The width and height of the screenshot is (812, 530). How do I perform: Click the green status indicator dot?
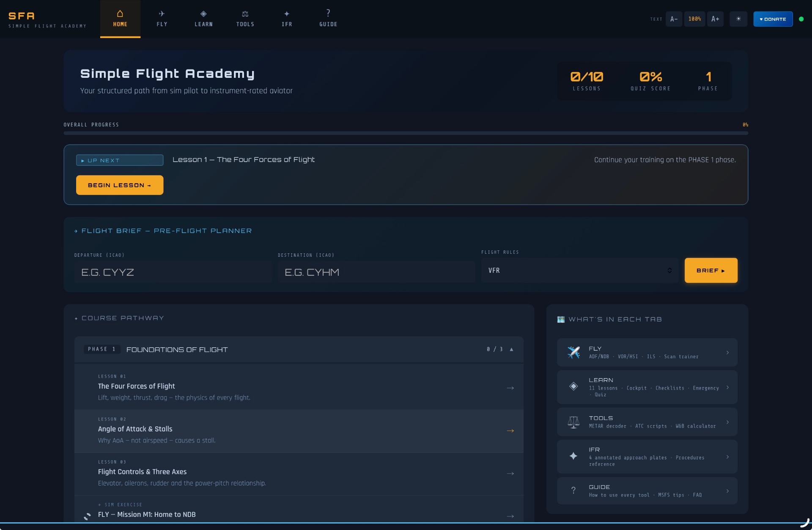801,19
